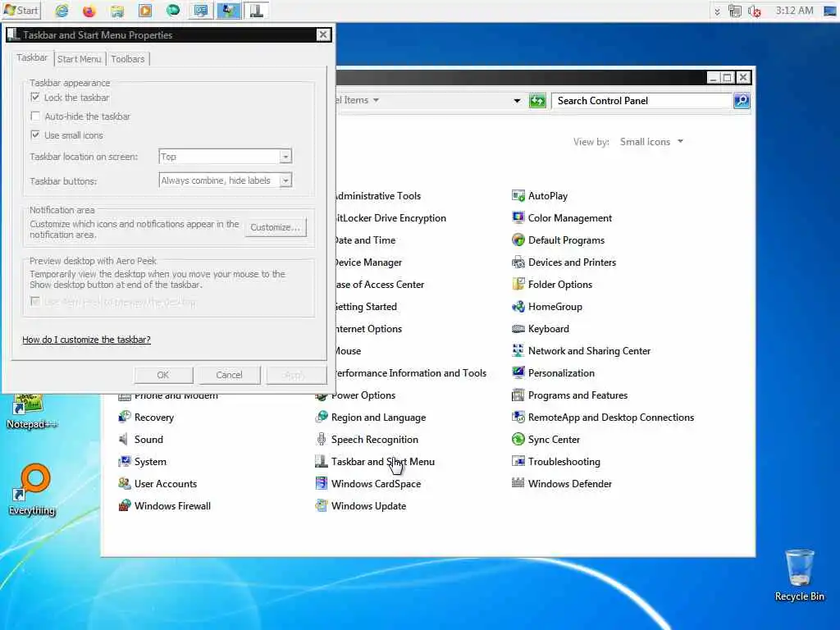Open Internet Options item
This screenshot has height=630, width=840.
click(368, 328)
